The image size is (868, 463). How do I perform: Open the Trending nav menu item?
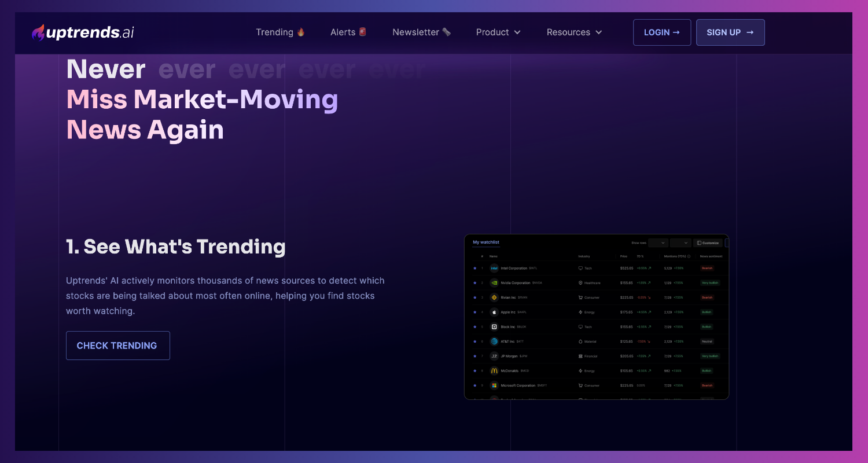(x=280, y=32)
